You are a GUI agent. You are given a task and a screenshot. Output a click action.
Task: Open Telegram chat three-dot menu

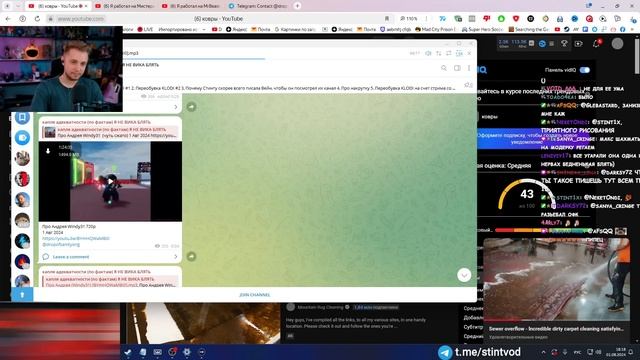469,68
